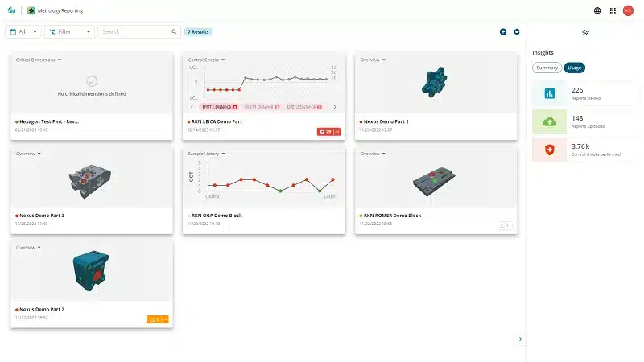Click the search magnifier icon

[174, 31]
